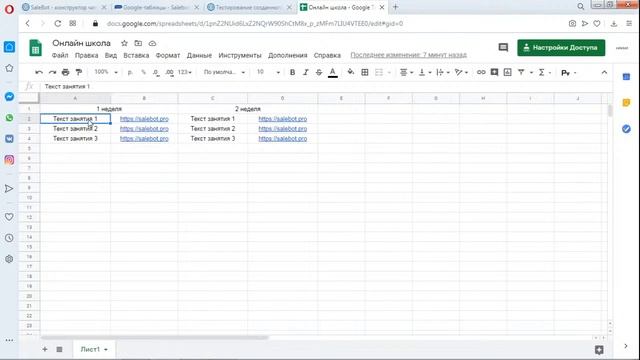
Task: Open the Лист1 sheet tab
Action: pyautogui.click(x=94, y=349)
